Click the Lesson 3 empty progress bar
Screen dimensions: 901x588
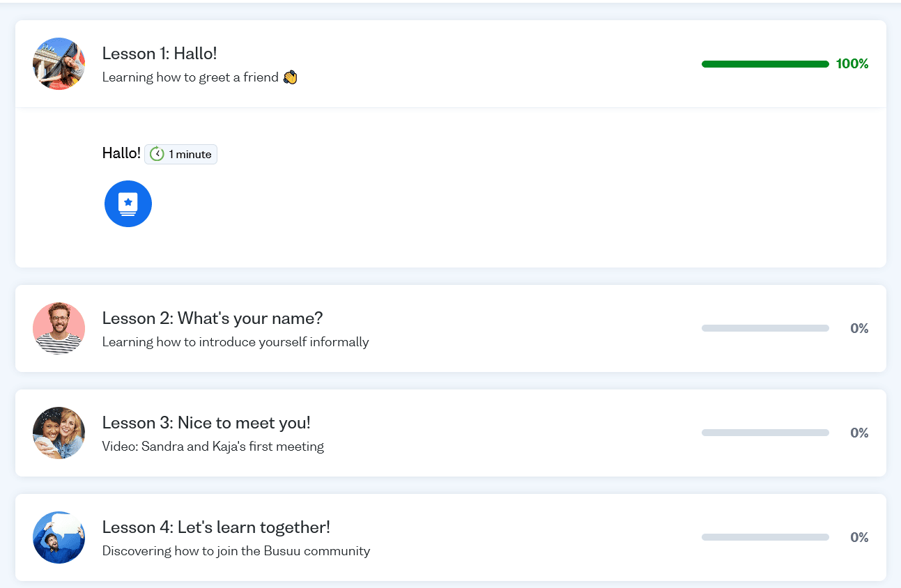[765, 433]
